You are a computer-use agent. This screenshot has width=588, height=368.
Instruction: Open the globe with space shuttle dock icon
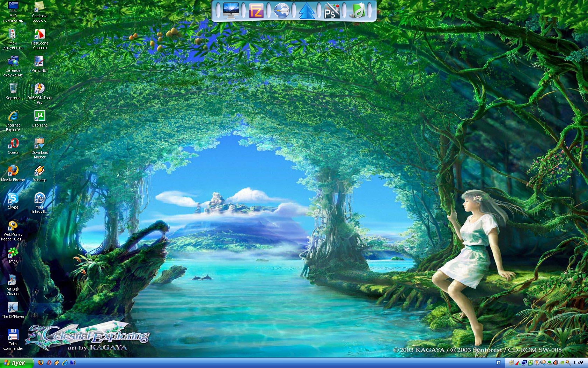(x=281, y=11)
